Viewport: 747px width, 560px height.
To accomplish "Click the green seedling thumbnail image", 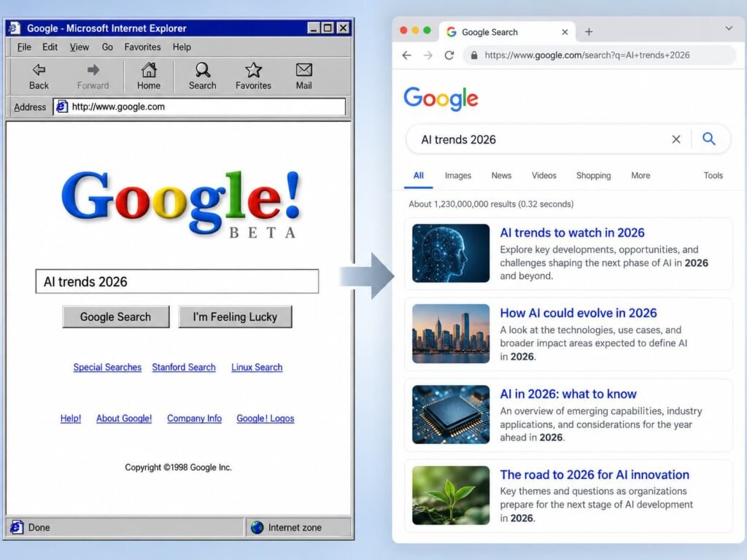I will coord(451,495).
